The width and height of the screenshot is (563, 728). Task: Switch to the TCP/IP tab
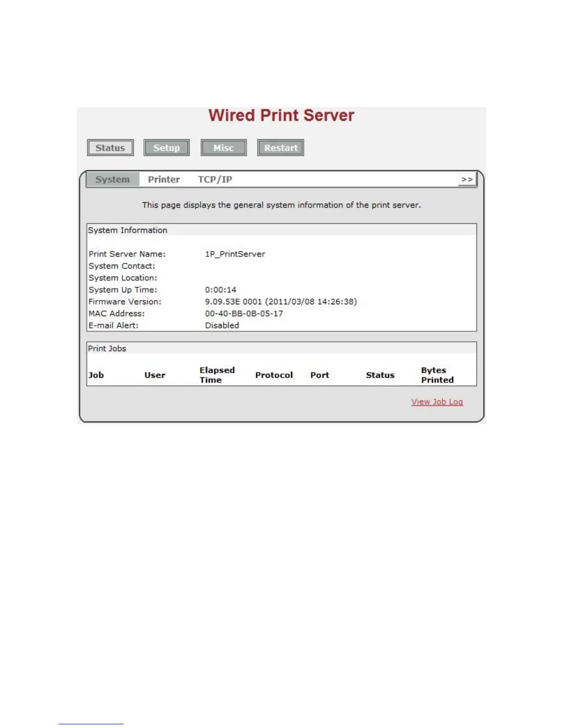tap(215, 179)
